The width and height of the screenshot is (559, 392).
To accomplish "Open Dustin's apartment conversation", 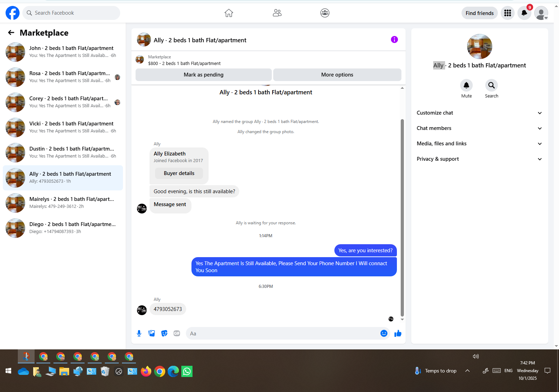I will pyautogui.click(x=63, y=153).
